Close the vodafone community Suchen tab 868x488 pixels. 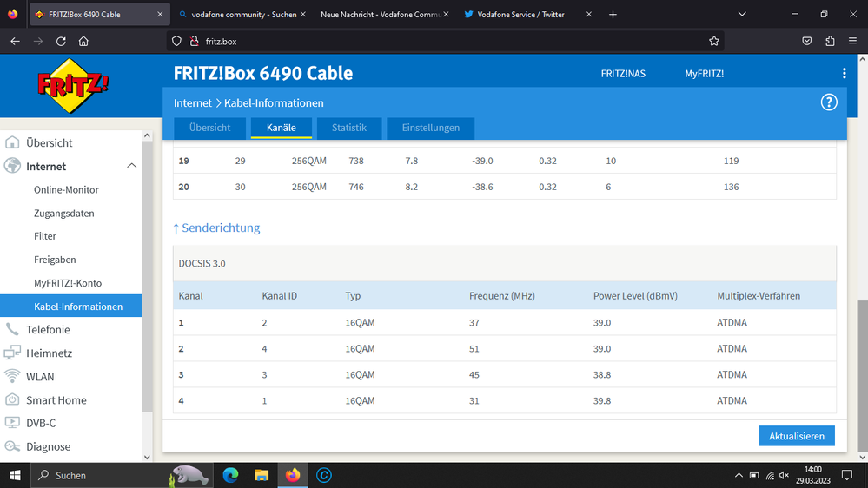[303, 15]
